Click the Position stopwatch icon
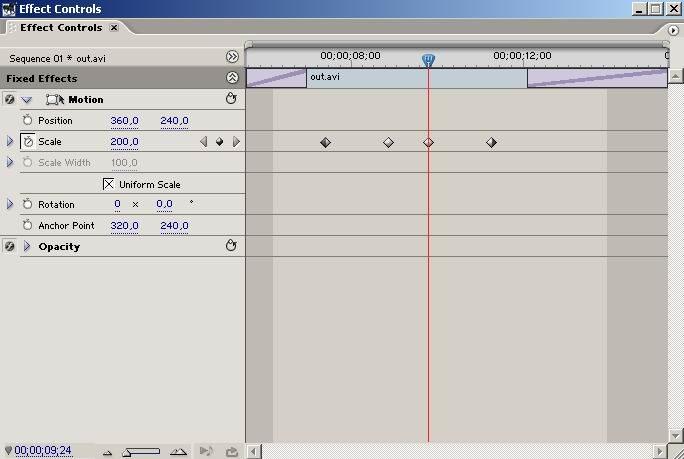Screen dimensions: 684x459 (x=28, y=121)
